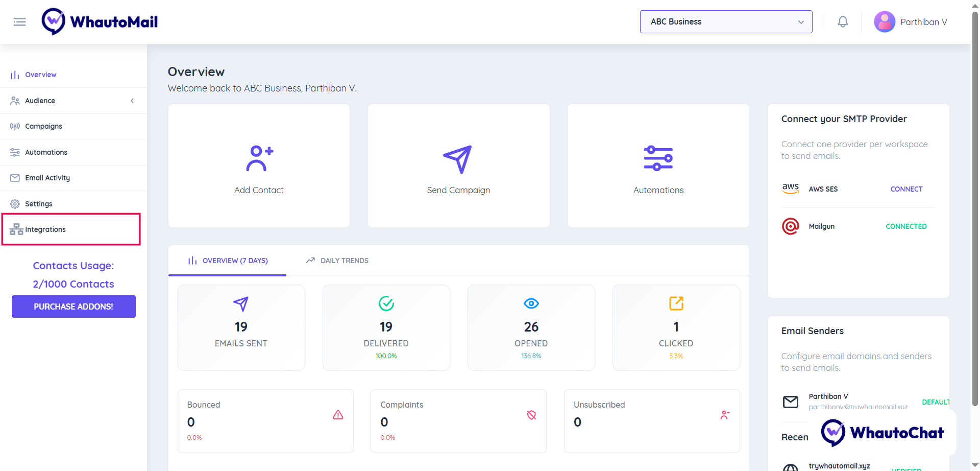The image size is (980, 471).
Task: Select the Overview (7 Days) tab
Action: click(x=228, y=261)
